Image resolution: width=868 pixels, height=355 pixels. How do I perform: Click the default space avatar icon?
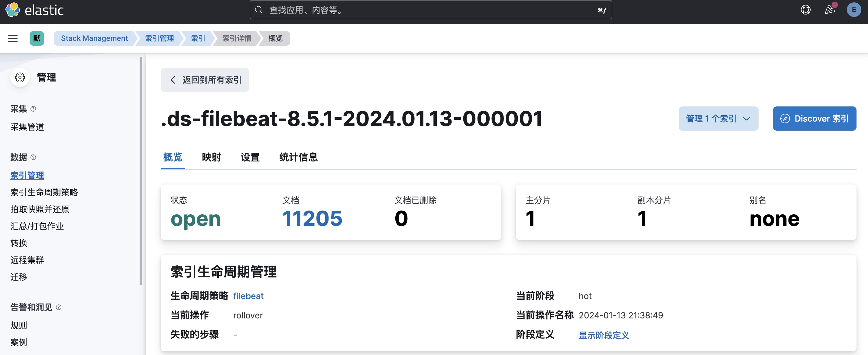click(37, 38)
